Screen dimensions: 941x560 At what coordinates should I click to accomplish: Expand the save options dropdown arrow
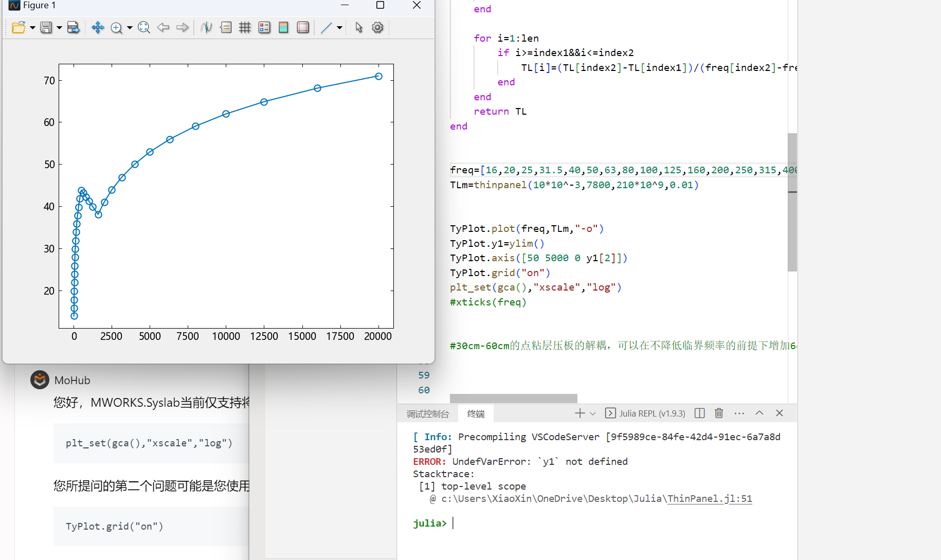59,28
